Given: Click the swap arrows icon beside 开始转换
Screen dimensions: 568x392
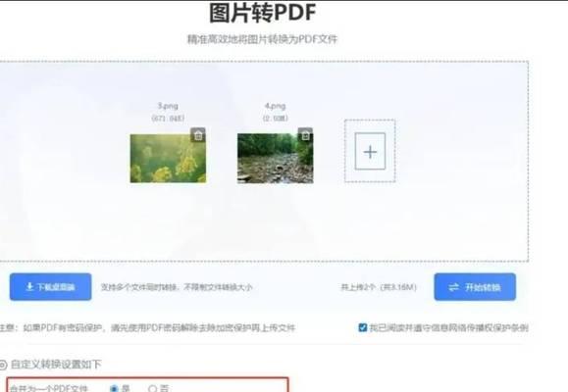Looking at the screenshot, I should pos(453,287).
